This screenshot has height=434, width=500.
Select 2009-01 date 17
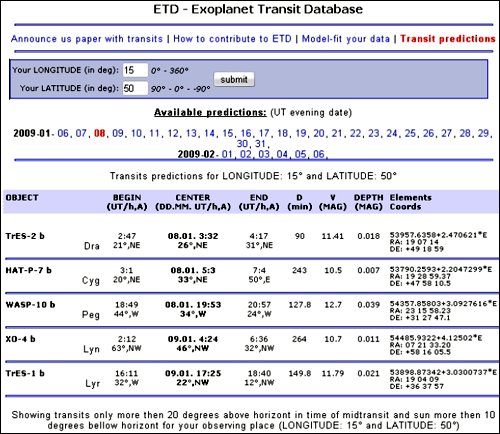264,133
